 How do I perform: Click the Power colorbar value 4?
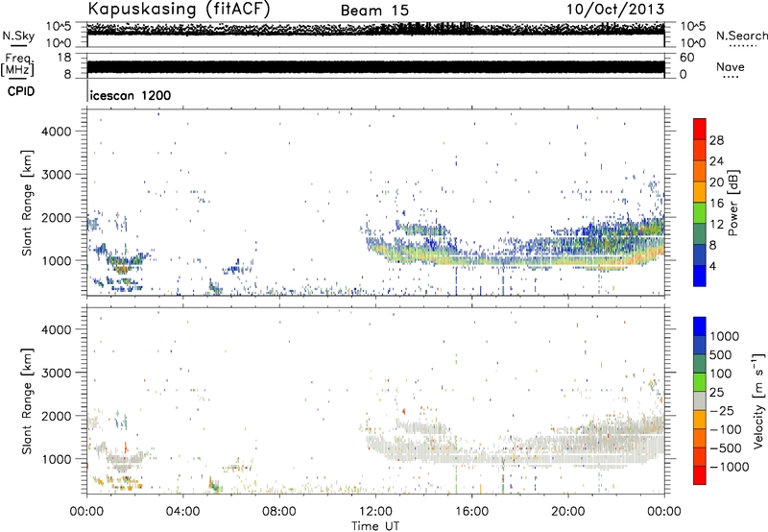(713, 267)
